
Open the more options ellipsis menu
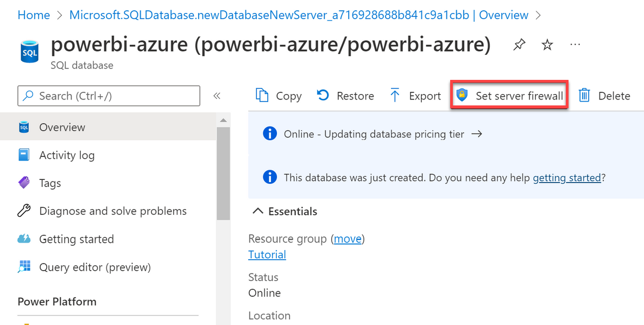coord(575,44)
